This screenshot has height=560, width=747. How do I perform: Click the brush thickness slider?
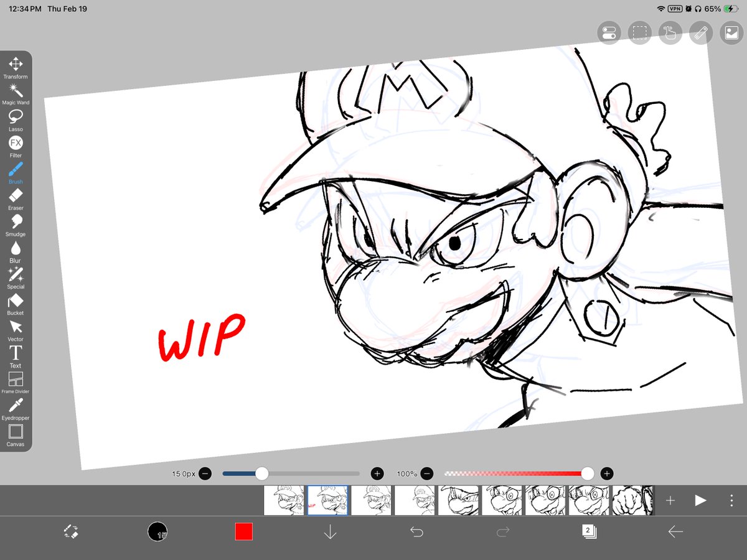point(291,474)
